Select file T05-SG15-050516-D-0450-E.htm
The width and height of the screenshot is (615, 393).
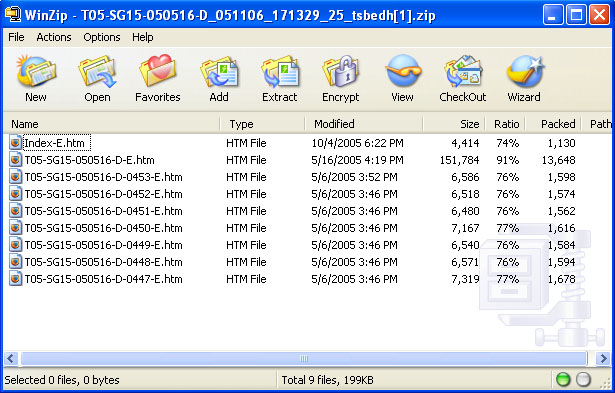(103, 228)
